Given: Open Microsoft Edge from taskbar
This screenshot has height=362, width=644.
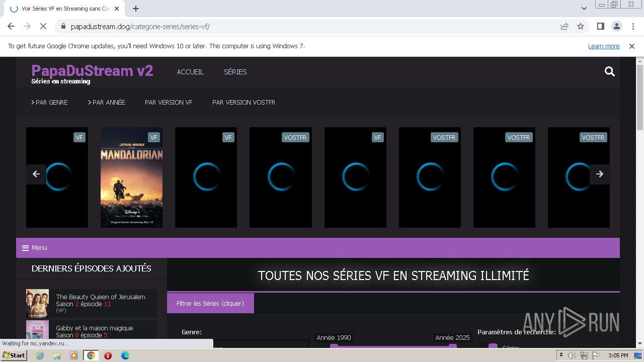Looking at the screenshot, I should [125, 355].
